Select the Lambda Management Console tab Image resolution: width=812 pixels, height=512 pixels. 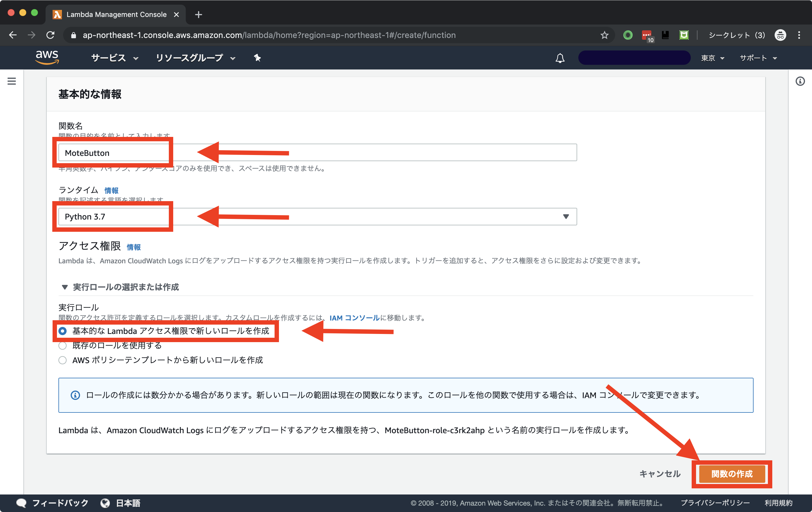tap(116, 15)
